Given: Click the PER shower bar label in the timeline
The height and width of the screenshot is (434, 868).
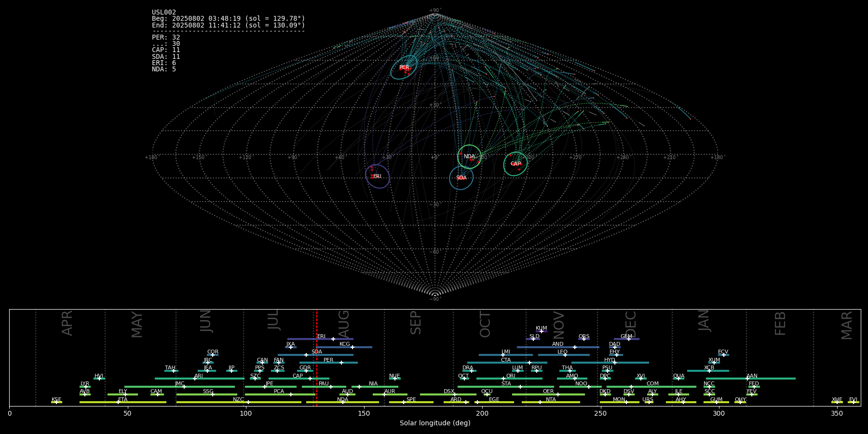Looking at the screenshot, I should click(328, 360).
